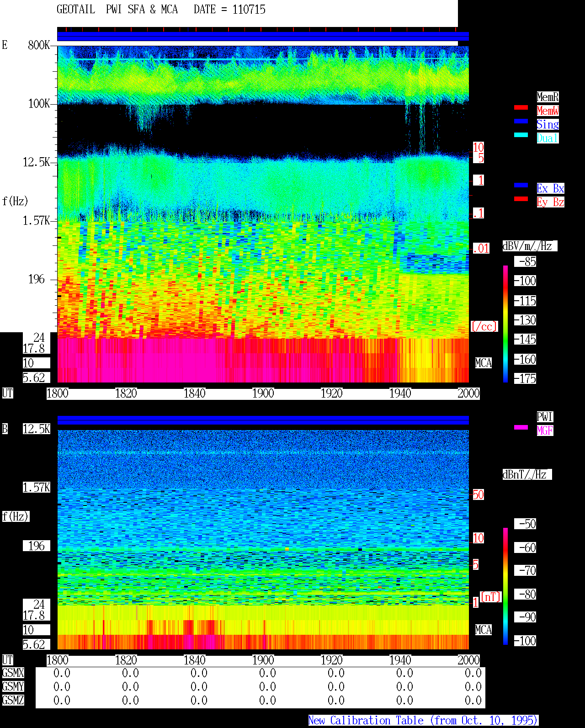Click the blue Ex Bx legend swatch

(521, 186)
